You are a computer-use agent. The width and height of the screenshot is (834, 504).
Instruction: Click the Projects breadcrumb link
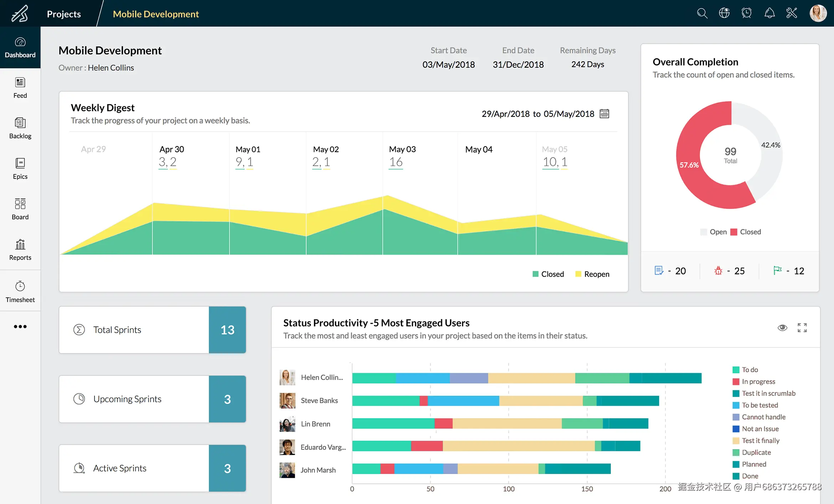(x=64, y=14)
